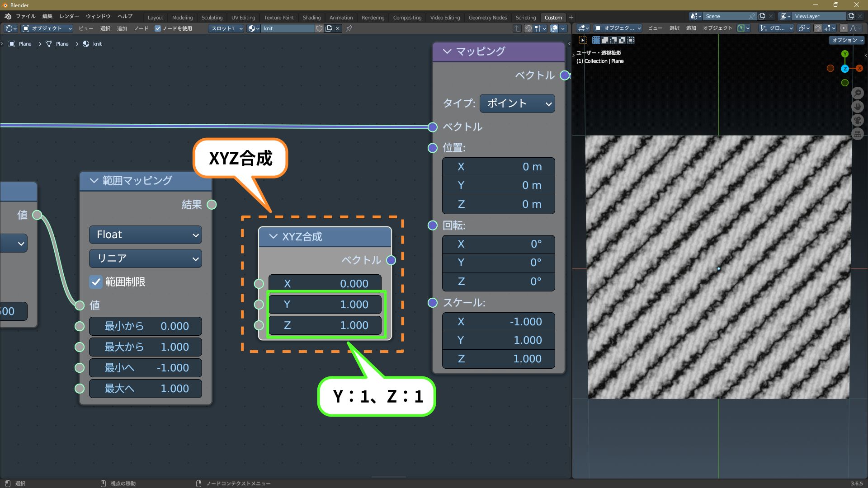Uncheck the 範囲制限 checkbox
This screenshot has width=868, height=488.
[96, 282]
